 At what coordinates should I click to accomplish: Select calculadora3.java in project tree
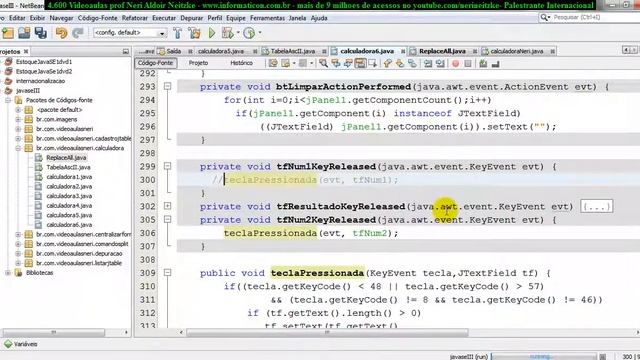pos(69,196)
